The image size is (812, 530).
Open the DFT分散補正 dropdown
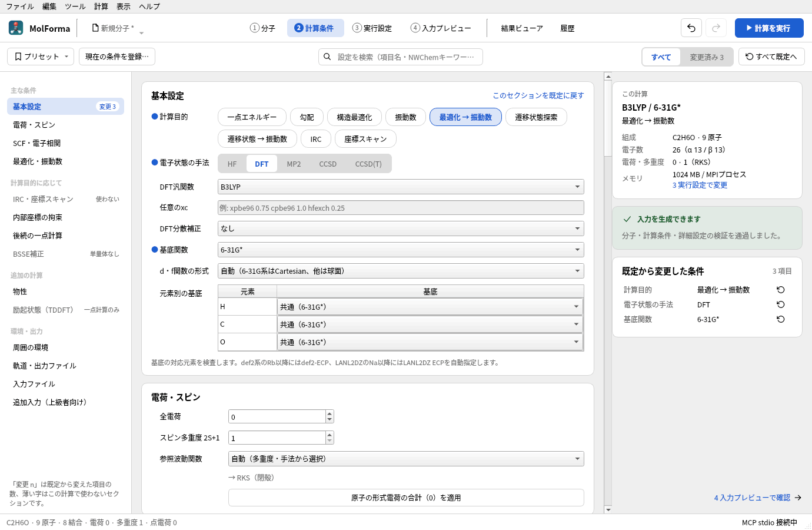[401, 228]
